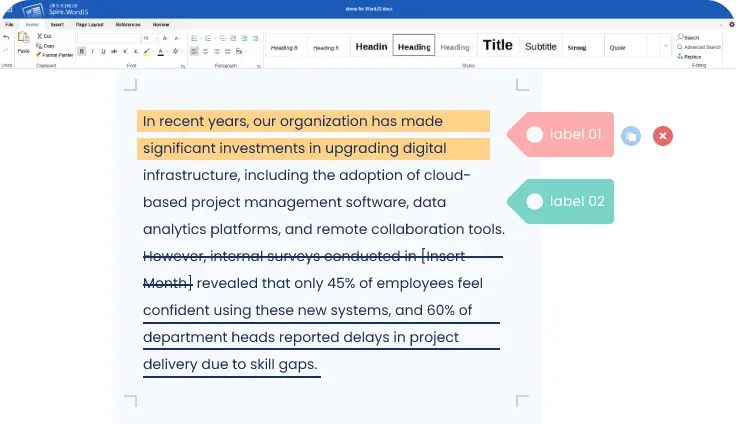Open Advanced Search
This screenshot has width=736, height=424.
click(x=699, y=47)
